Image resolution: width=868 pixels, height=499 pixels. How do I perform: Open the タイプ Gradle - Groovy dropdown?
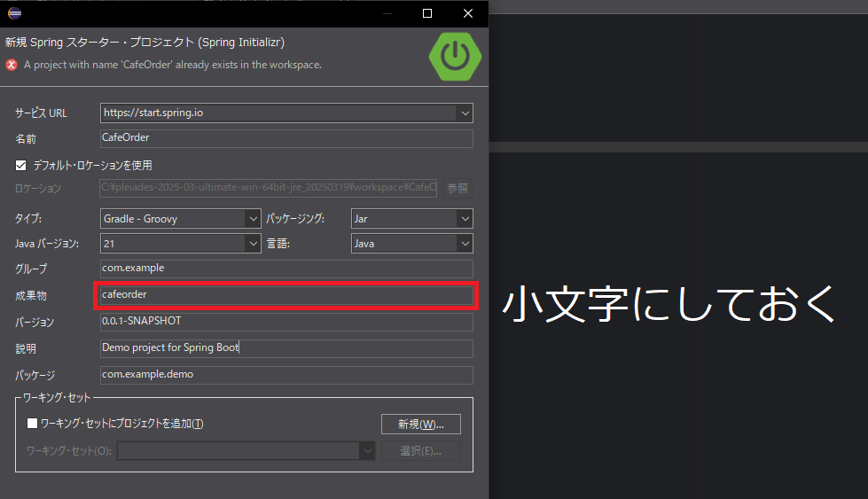click(252, 218)
